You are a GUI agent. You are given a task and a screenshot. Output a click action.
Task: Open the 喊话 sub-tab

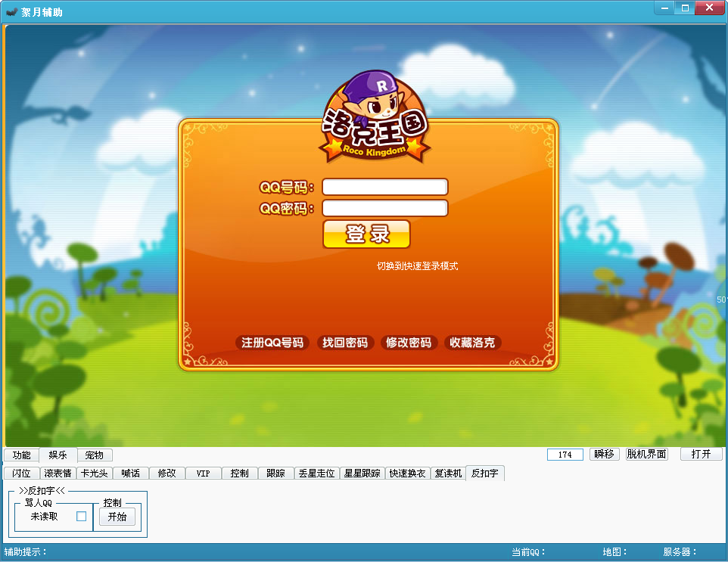130,473
